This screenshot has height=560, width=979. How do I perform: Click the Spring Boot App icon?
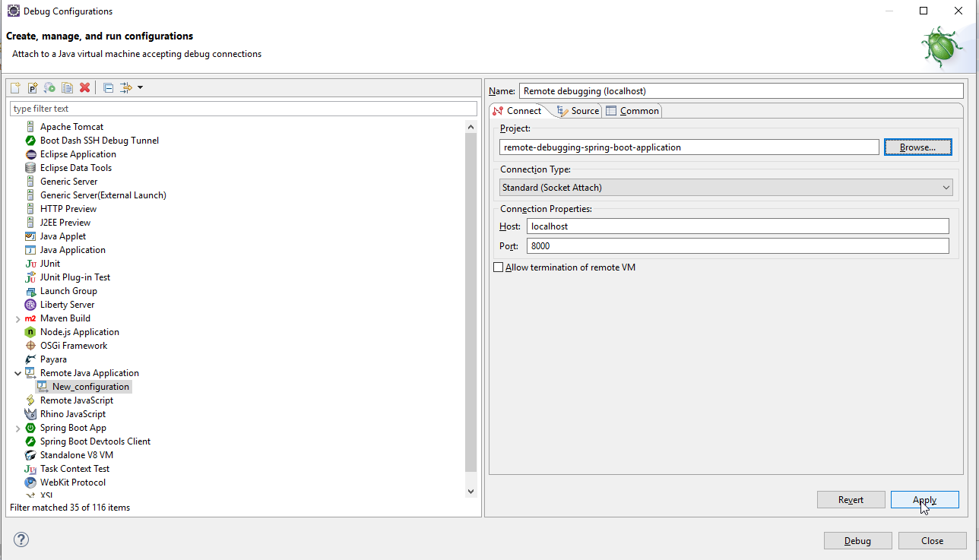pos(30,428)
